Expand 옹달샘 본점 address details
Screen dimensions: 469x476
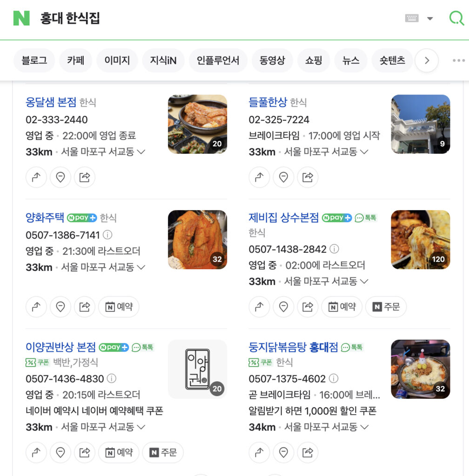click(x=140, y=152)
